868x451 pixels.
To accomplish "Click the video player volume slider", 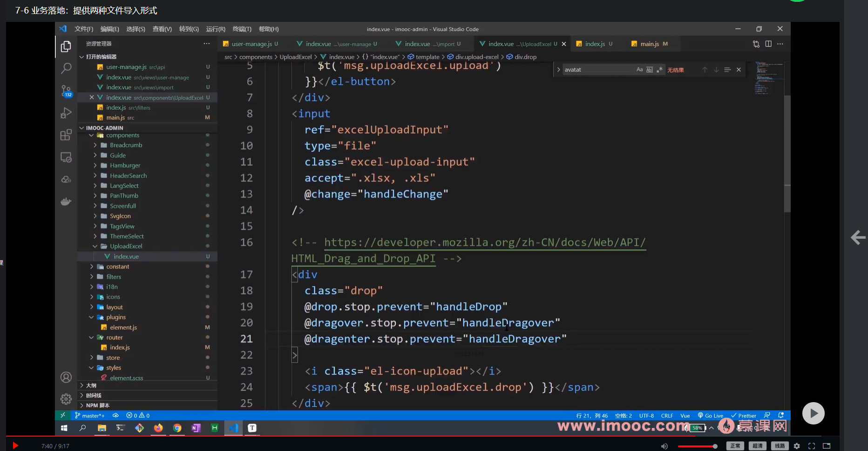I will [697, 446].
